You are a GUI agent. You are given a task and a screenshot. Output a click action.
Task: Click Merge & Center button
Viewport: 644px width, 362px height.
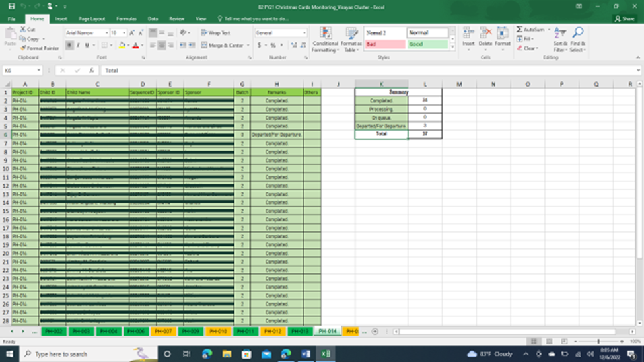click(222, 45)
